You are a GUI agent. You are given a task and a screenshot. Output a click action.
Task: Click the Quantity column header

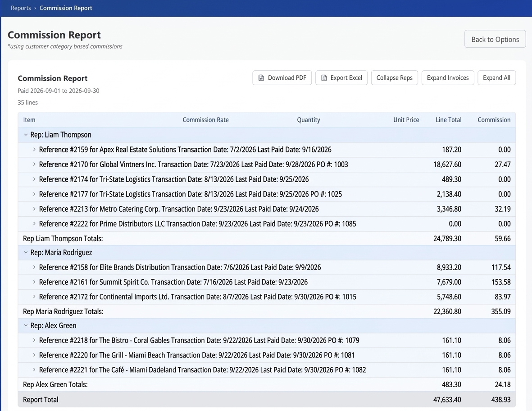[309, 120]
